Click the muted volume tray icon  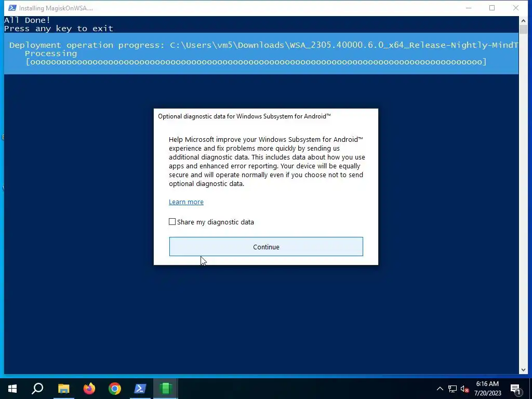tap(464, 389)
